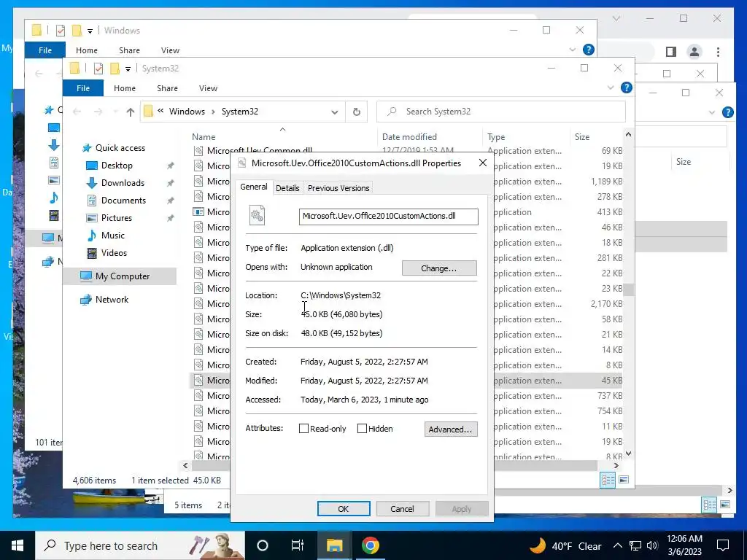Image resolution: width=747 pixels, height=560 pixels.
Task: Click the Search System32 box
Action: point(500,112)
